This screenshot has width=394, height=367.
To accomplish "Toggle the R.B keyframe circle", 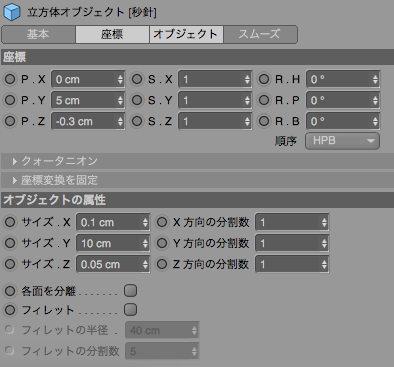I will [264, 121].
